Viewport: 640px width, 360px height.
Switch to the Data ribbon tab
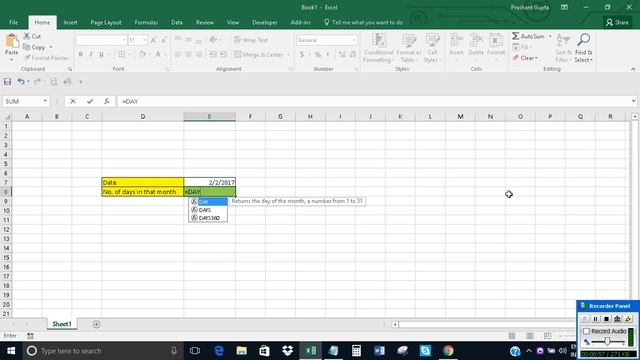pyautogui.click(x=177, y=22)
